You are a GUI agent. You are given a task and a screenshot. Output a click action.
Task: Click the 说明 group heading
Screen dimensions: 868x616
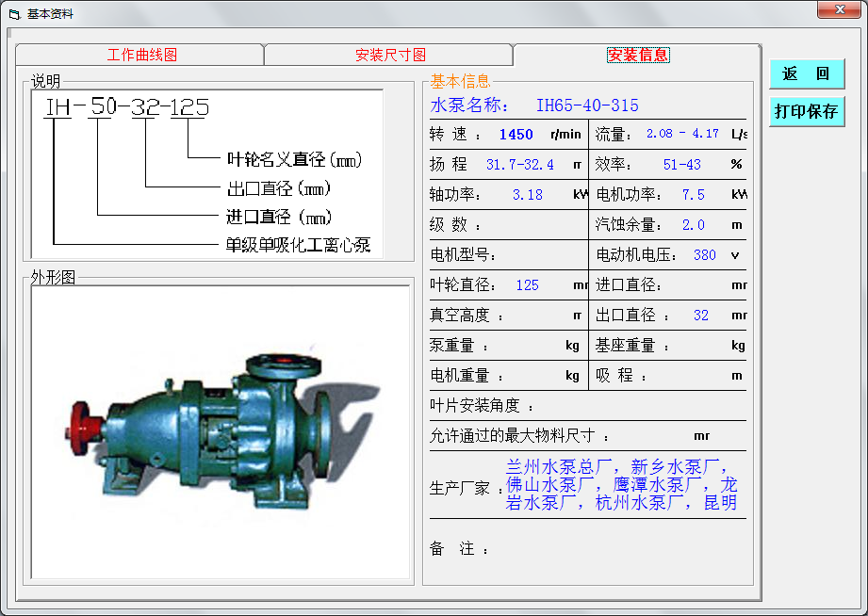point(45,81)
